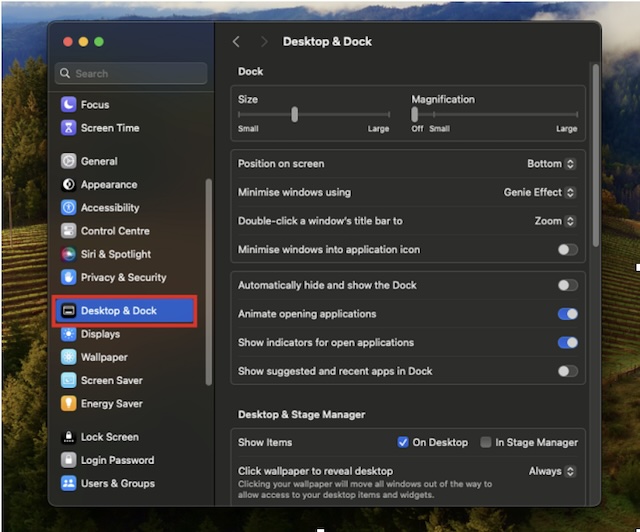640x532 pixels.
Task: Click the Wallpaper flower icon
Action: (68, 357)
